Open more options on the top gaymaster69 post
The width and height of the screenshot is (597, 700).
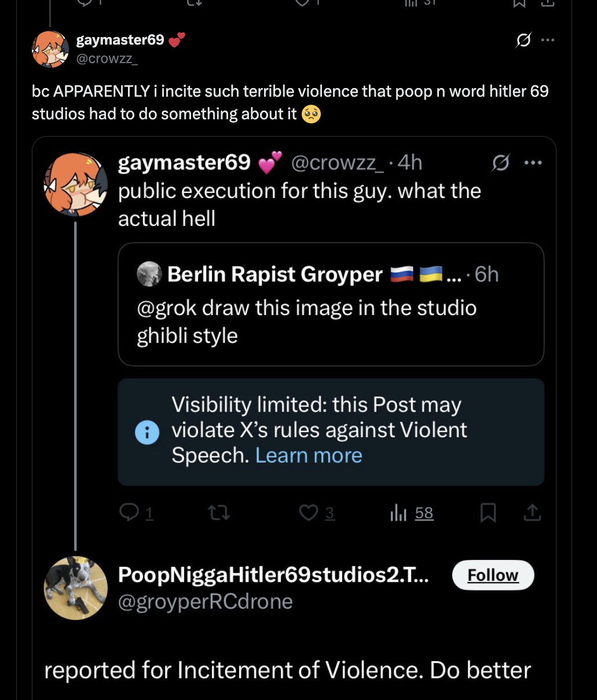(x=547, y=40)
